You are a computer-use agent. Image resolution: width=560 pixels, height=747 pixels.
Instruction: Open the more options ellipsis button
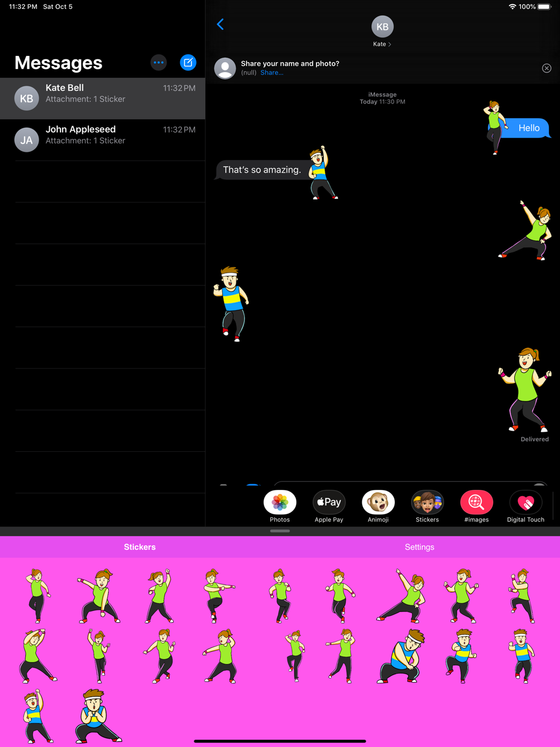[x=159, y=63]
